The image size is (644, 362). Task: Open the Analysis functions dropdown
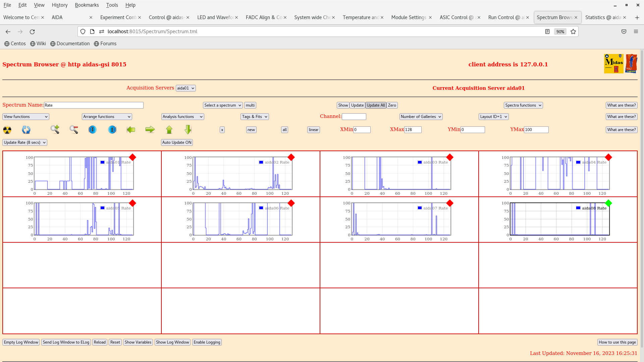(182, 117)
